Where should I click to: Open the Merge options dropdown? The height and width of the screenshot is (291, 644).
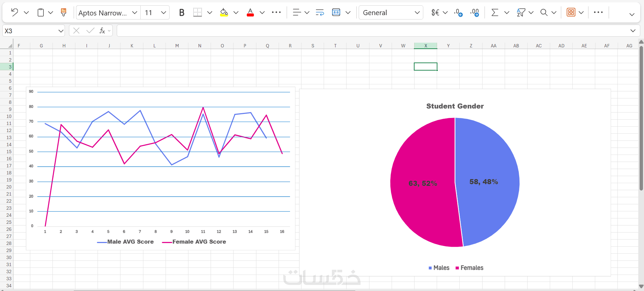tap(348, 12)
